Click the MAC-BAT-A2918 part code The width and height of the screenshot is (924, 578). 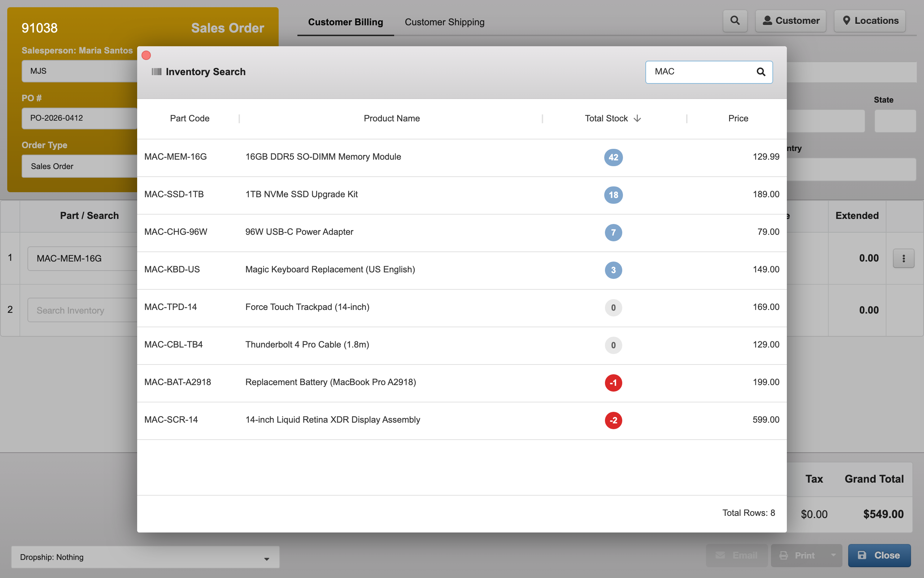(x=178, y=382)
